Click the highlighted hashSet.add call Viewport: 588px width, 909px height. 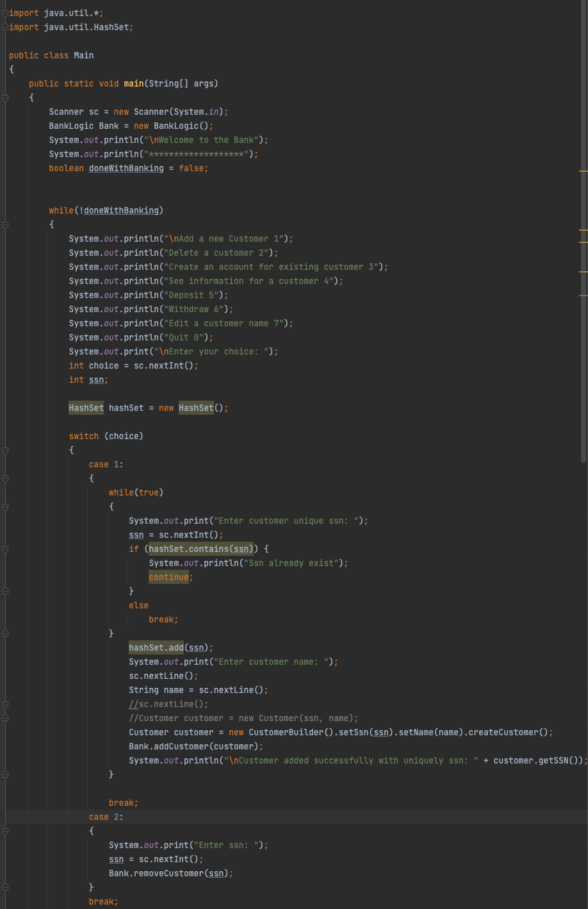coord(156,647)
